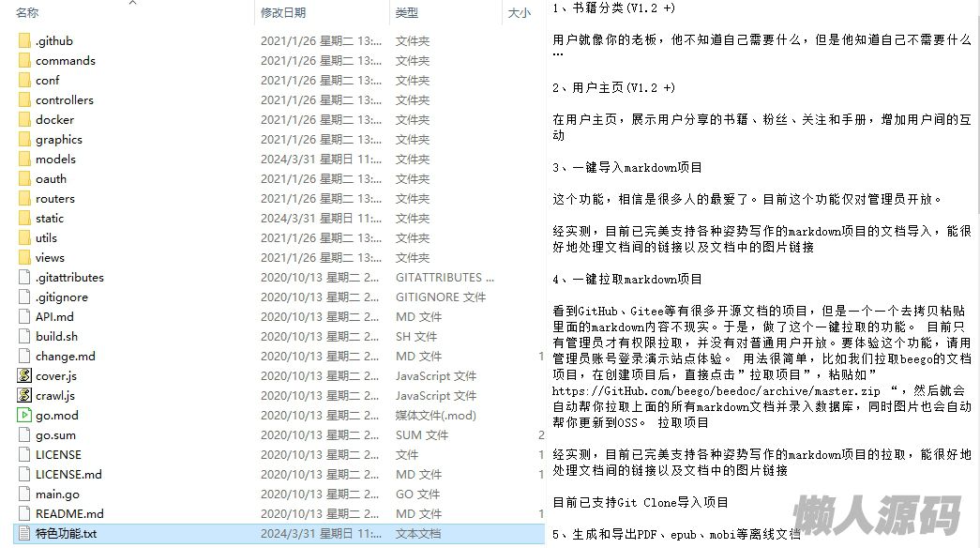Image resolution: width=980 pixels, height=548 pixels.
Task: Click the LICENSE.md file icon
Action: click(x=24, y=474)
